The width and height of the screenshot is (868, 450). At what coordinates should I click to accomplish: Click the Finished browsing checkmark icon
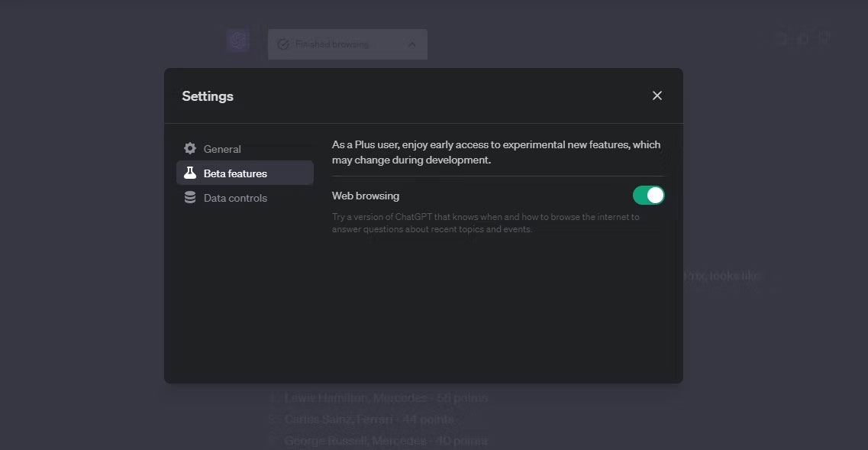point(283,44)
